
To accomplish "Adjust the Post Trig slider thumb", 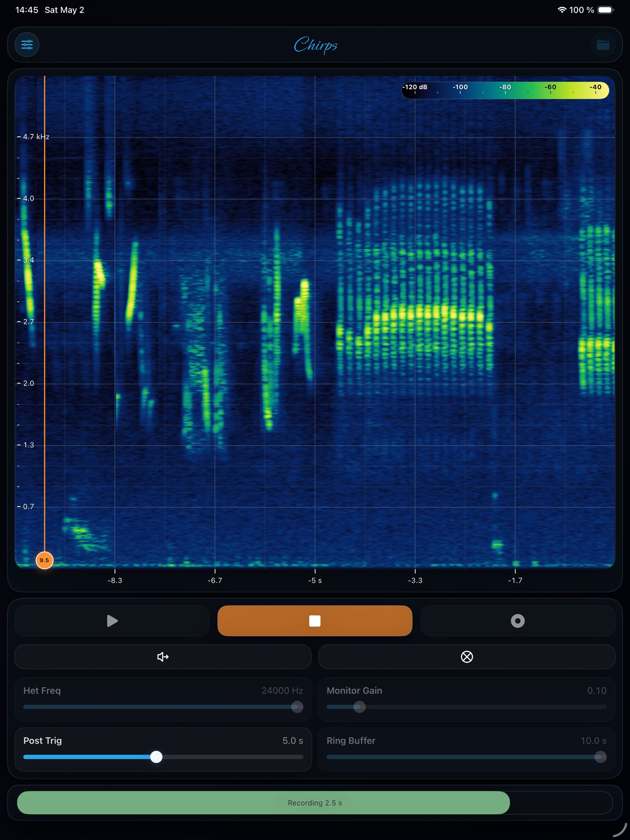I will pos(156,757).
